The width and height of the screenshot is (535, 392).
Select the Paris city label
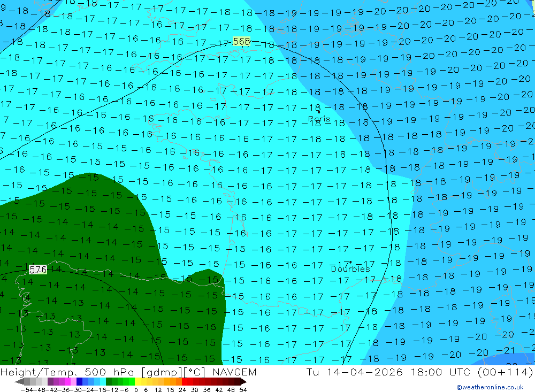pyautogui.click(x=319, y=119)
